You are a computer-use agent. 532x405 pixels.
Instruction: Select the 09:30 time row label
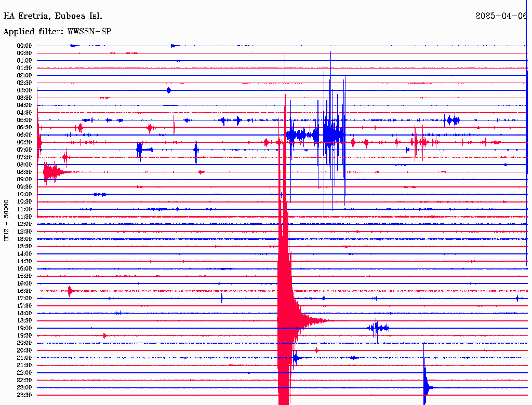[24, 187]
